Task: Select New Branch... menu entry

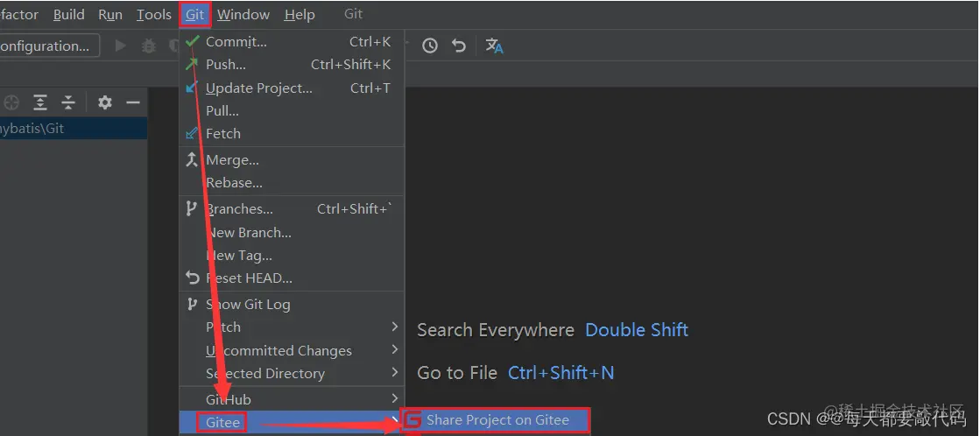Action: pos(292,232)
